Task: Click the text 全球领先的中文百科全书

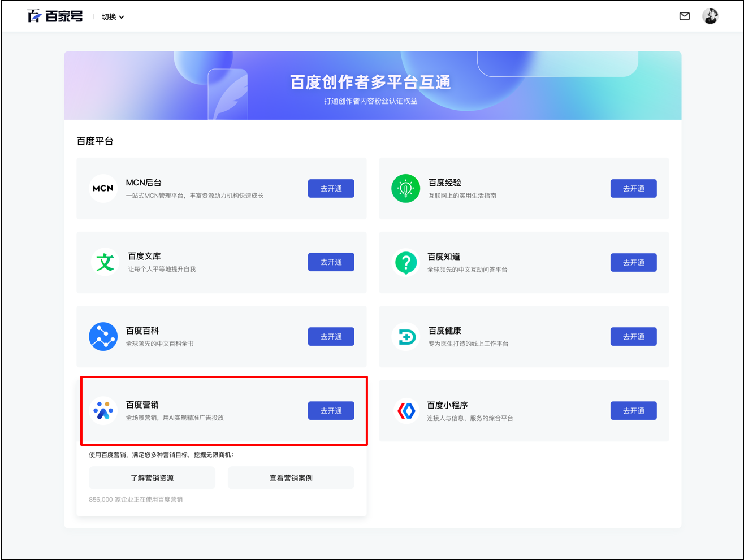Action: (160, 344)
